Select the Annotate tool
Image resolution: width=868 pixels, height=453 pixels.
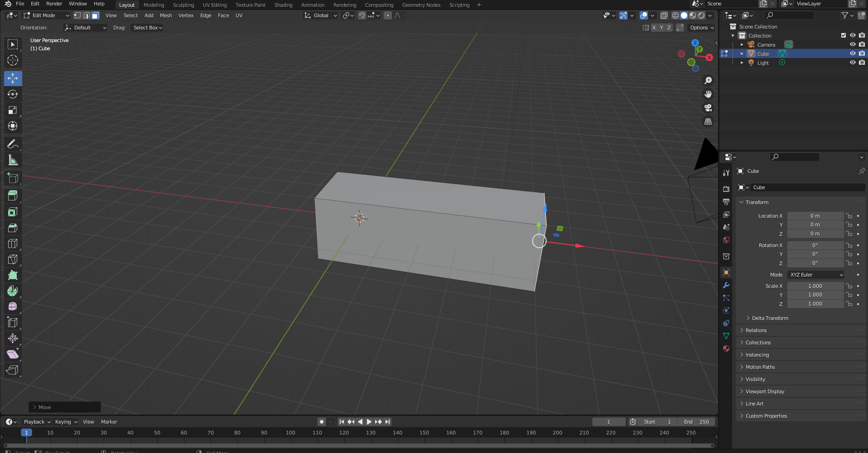[x=13, y=144]
